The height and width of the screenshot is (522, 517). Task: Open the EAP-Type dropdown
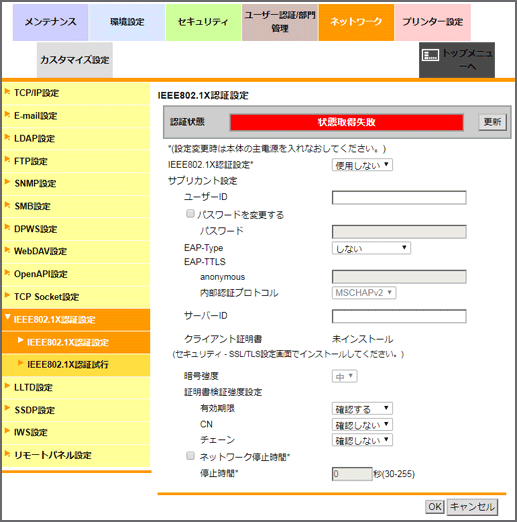click(371, 248)
